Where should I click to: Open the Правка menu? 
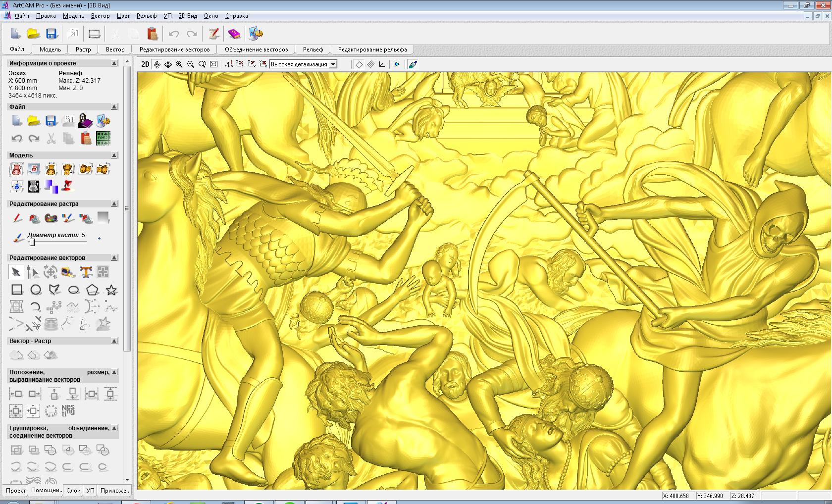(x=46, y=16)
